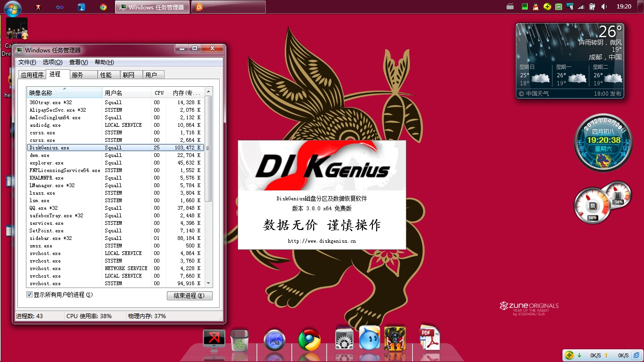Click the keyboard-mouse SetPoint tray icon
Screen dimensions: 644x362
pyautogui.click(x=570, y=7)
